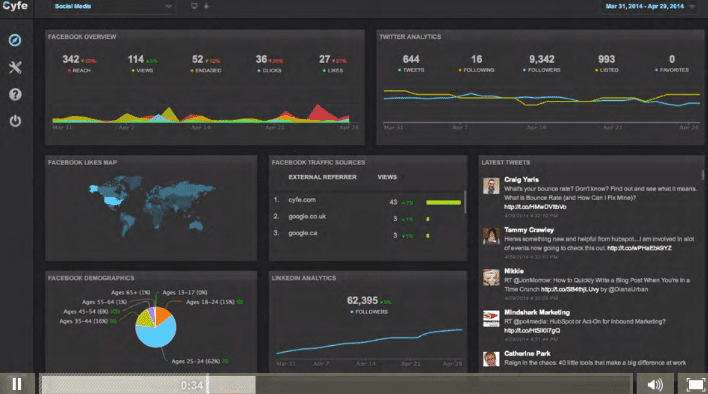Click the Catherine Park username

point(527,353)
